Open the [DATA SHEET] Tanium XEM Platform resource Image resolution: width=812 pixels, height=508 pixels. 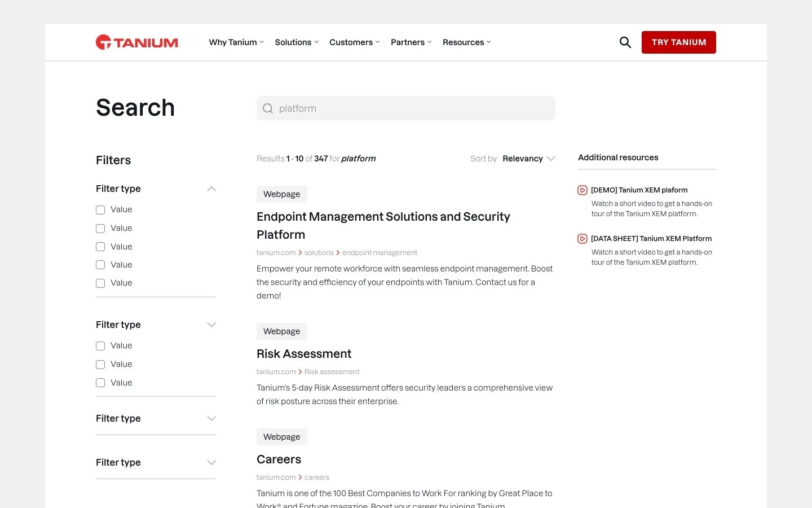[x=651, y=239]
